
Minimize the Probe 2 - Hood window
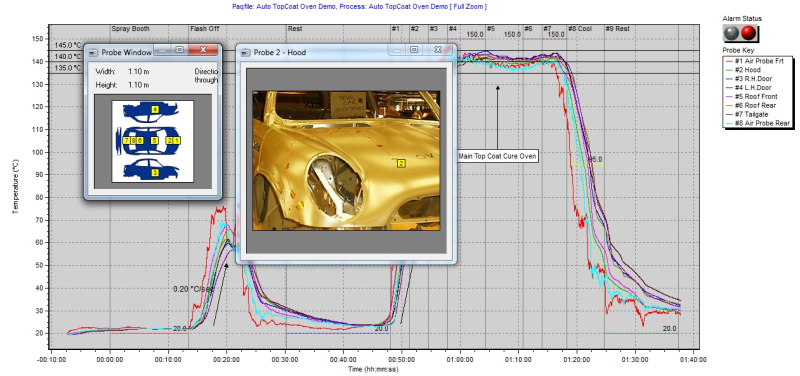pyautogui.click(x=397, y=50)
